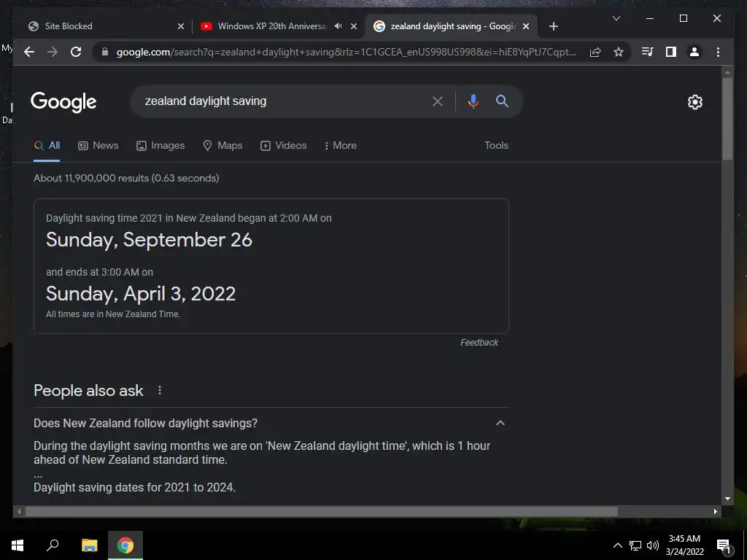
Task: Click 'All times are in New Zealand Time.'
Action: pyautogui.click(x=113, y=314)
